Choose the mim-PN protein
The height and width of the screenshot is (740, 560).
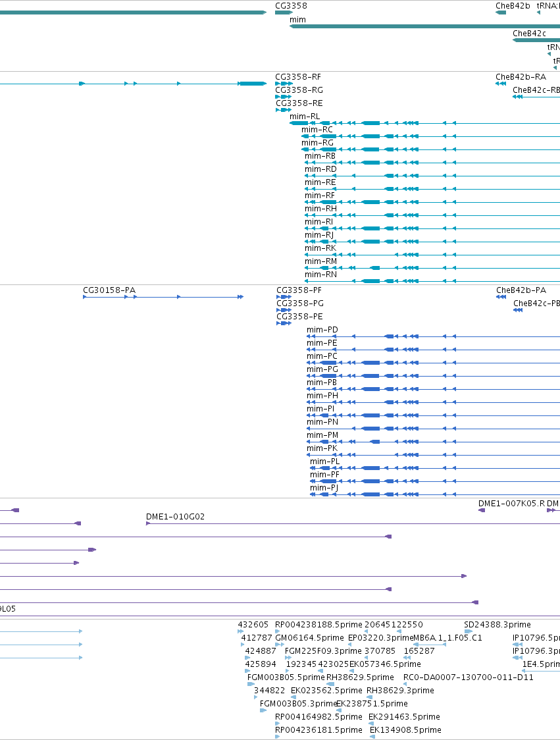[x=322, y=423]
